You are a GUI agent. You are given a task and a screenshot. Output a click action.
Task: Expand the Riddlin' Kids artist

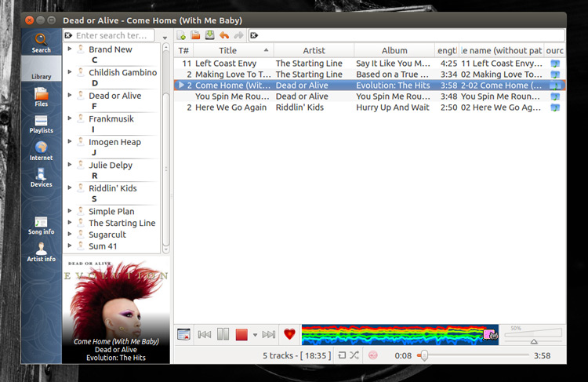[70, 187]
